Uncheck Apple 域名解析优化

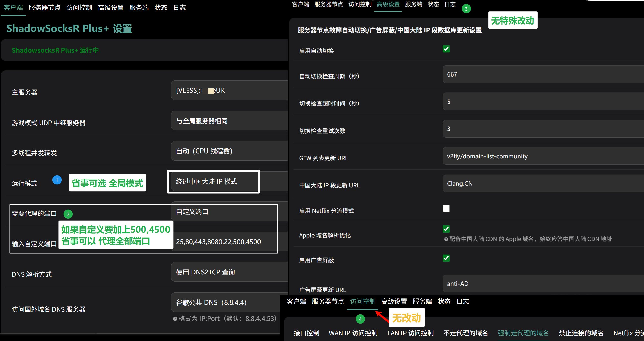click(446, 229)
